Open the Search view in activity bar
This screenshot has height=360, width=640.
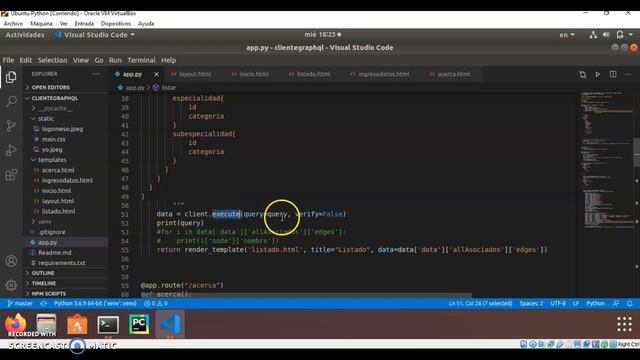click(11, 101)
